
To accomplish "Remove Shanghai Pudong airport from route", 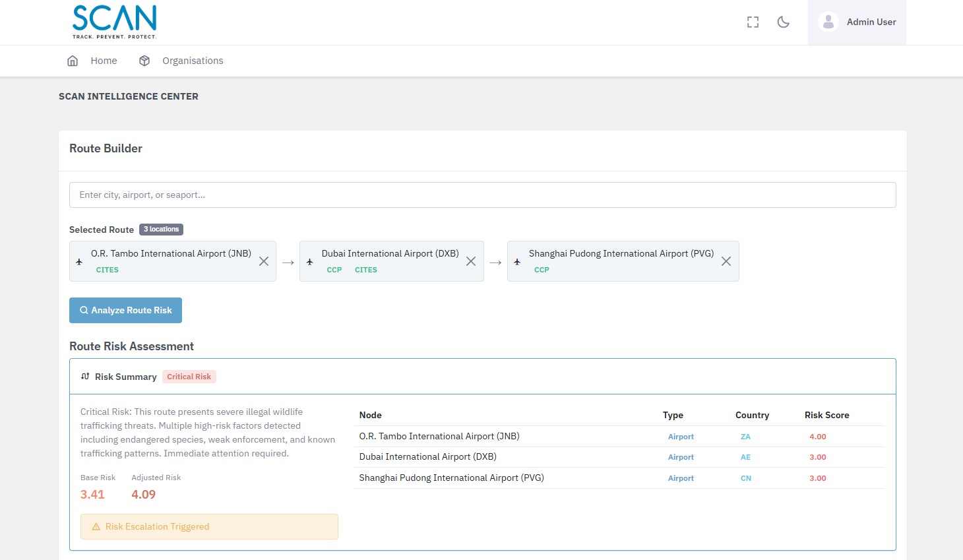I will pyautogui.click(x=726, y=262).
